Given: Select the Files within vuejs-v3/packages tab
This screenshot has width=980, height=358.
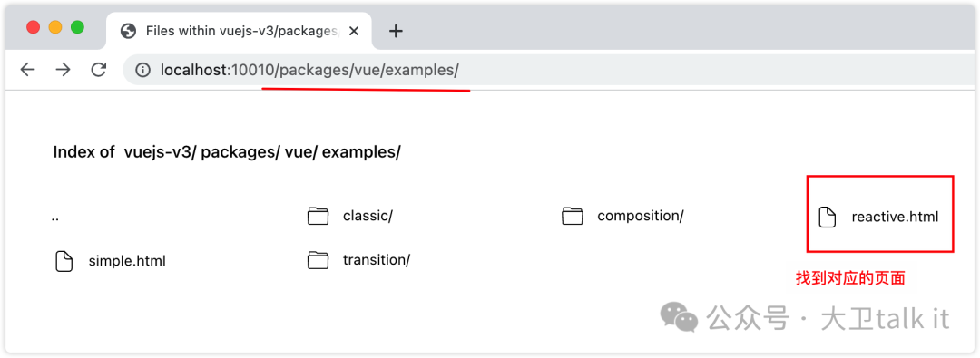Looking at the screenshot, I should (x=239, y=31).
